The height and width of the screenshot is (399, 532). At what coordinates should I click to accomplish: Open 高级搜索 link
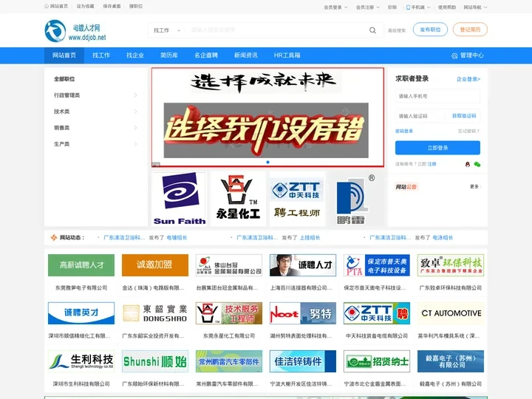[x=397, y=30]
